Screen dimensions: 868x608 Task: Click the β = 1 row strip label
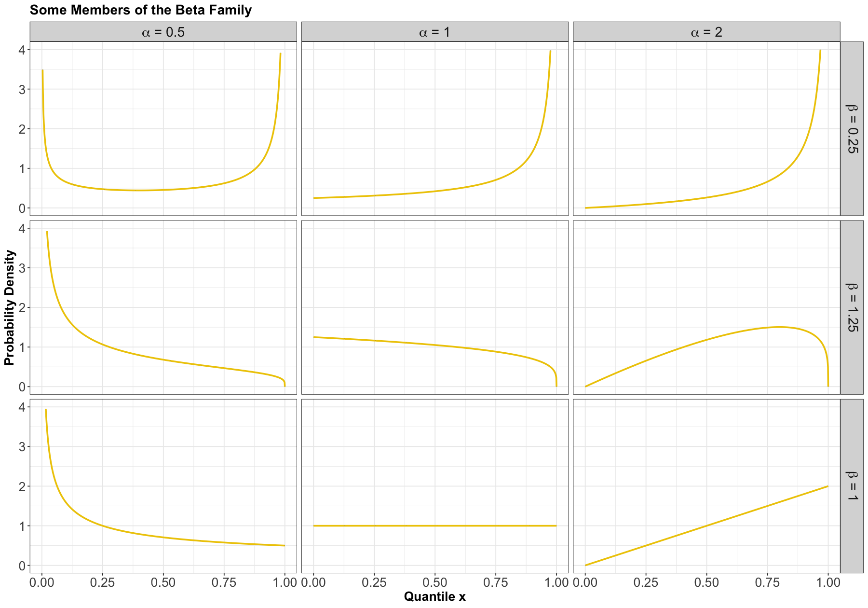coord(852,486)
